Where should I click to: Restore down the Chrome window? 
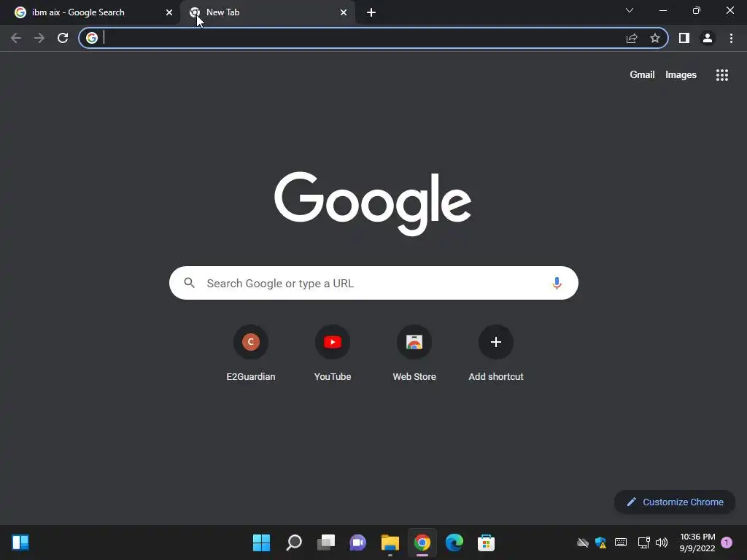tap(697, 10)
